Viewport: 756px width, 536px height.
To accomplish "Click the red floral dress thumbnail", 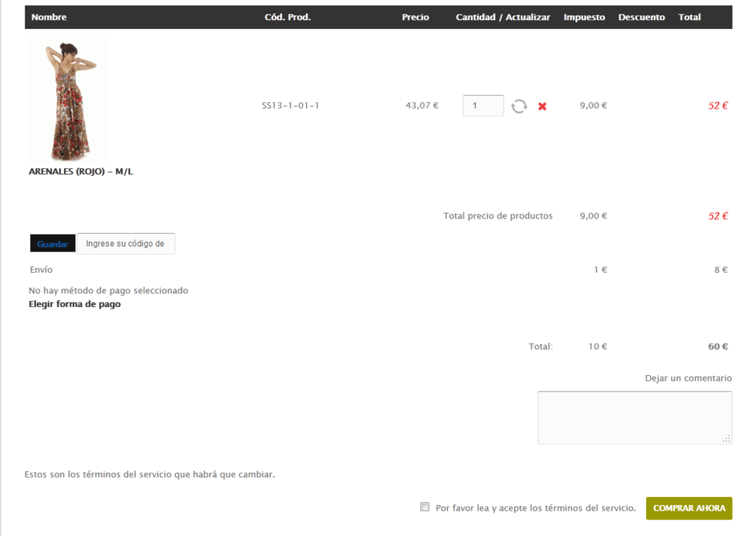I will 68,99.
